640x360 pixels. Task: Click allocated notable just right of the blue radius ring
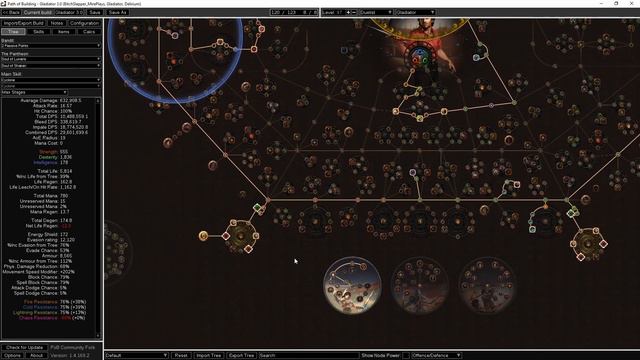tap(254, 49)
